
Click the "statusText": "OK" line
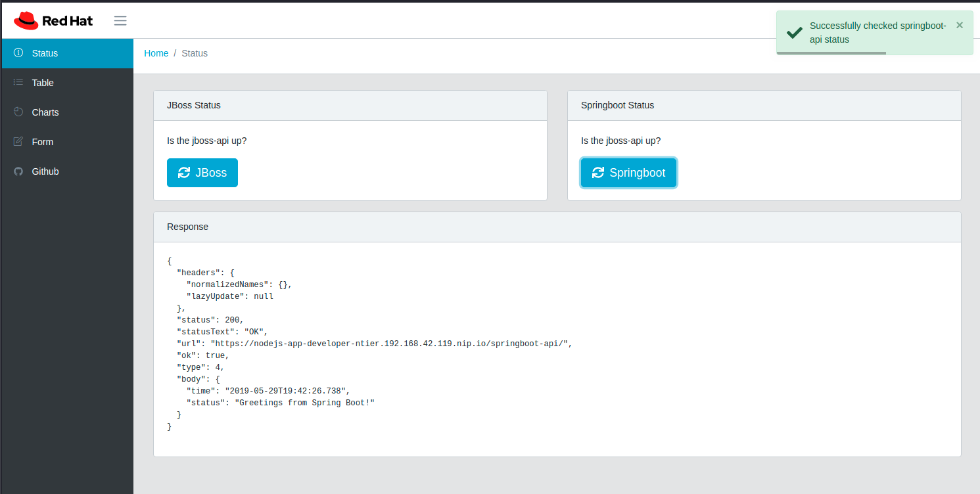[x=222, y=332]
